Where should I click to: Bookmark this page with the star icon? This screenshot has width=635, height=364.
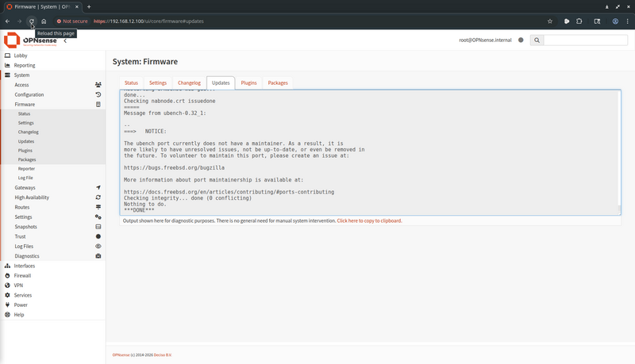[550, 21]
